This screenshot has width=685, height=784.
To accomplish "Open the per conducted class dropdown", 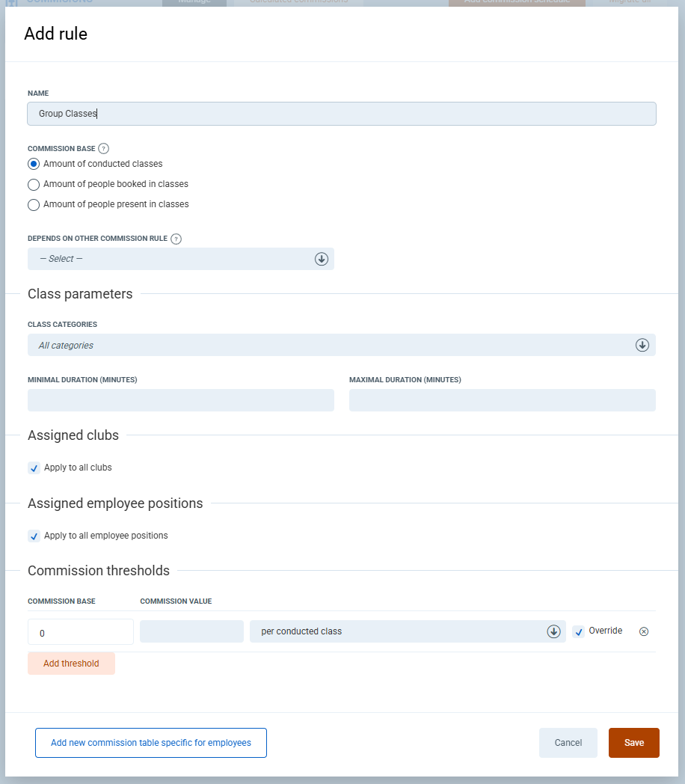I will [x=407, y=631].
